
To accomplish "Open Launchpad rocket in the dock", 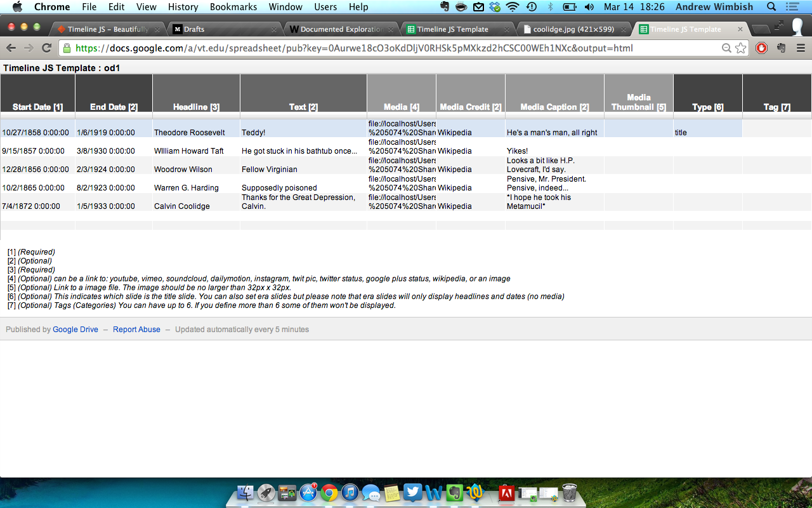I will pos(266,492).
